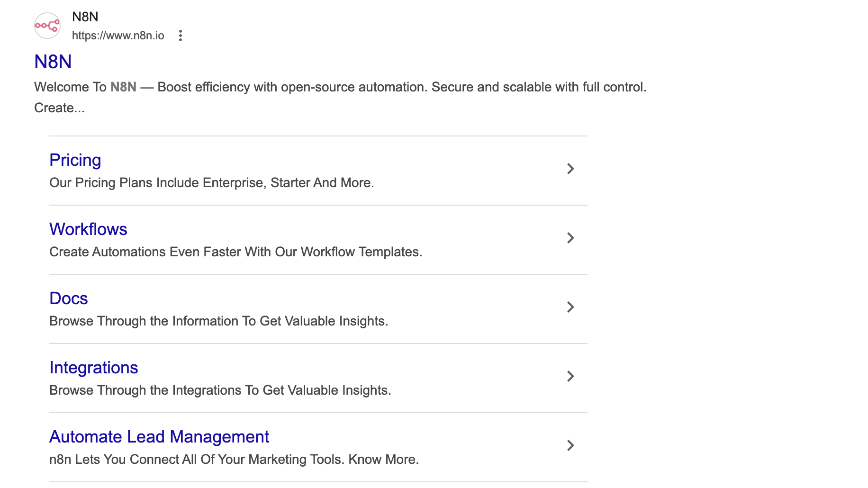The height and width of the screenshot is (488, 868).
Task: Click the N8N favicon logo
Action: pyautogui.click(x=47, y=26)
